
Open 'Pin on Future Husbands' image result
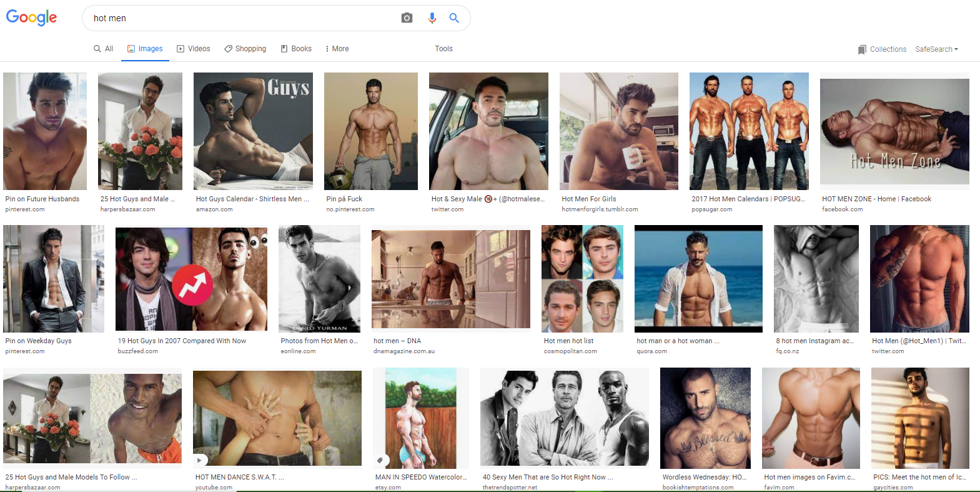(45, 131)
